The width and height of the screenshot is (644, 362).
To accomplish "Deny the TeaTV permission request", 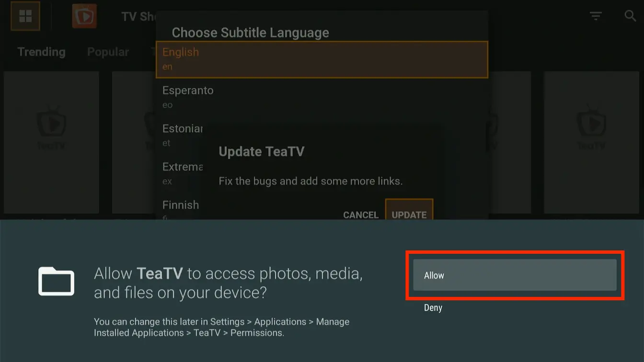I will click(433, 307).
